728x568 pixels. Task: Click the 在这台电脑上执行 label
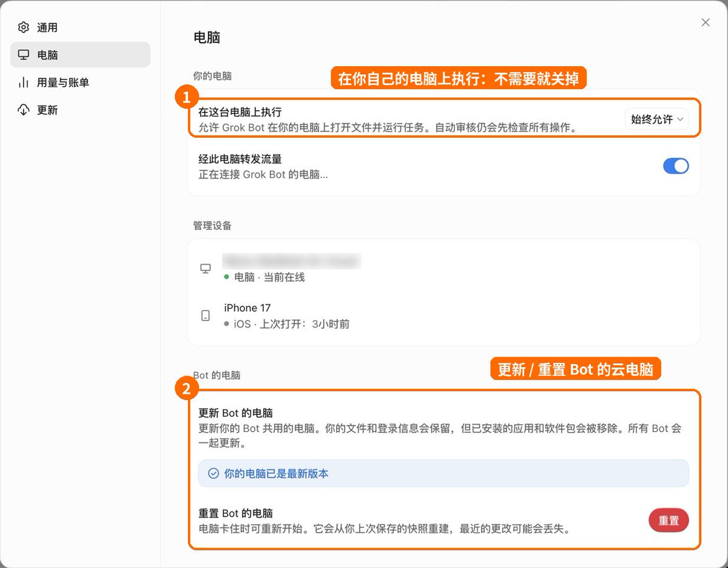pos(240,112)
